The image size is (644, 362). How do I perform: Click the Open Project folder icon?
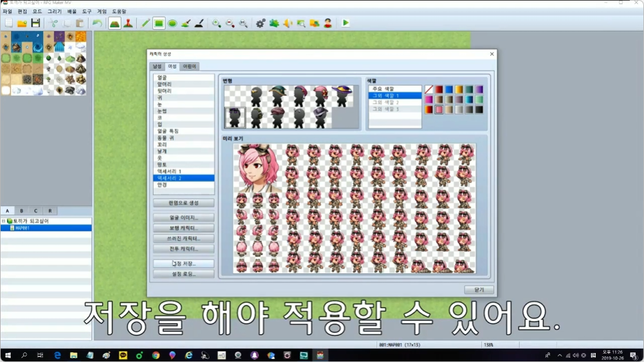22,23
